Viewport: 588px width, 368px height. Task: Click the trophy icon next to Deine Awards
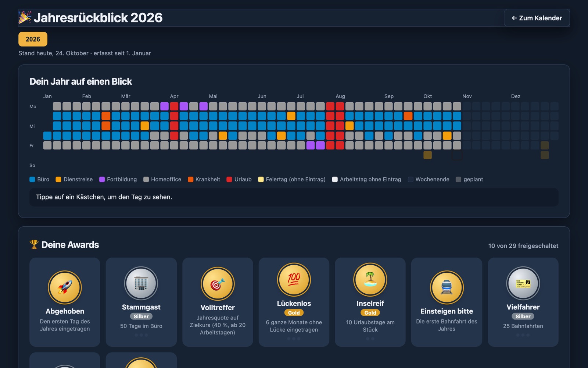(x=34, y=245)
